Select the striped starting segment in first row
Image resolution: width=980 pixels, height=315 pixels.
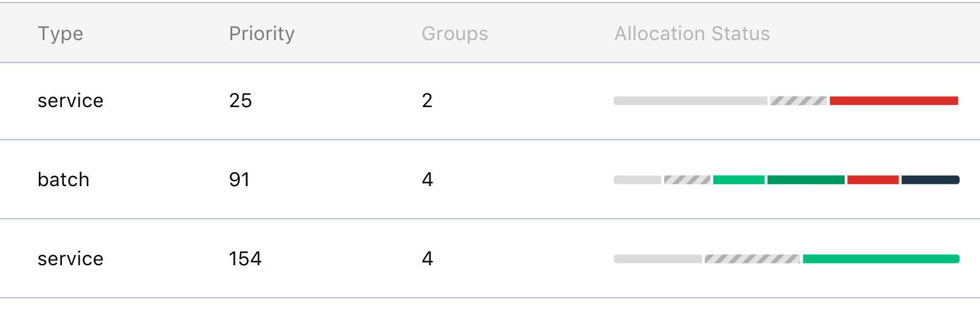click(x=798, y=101)
